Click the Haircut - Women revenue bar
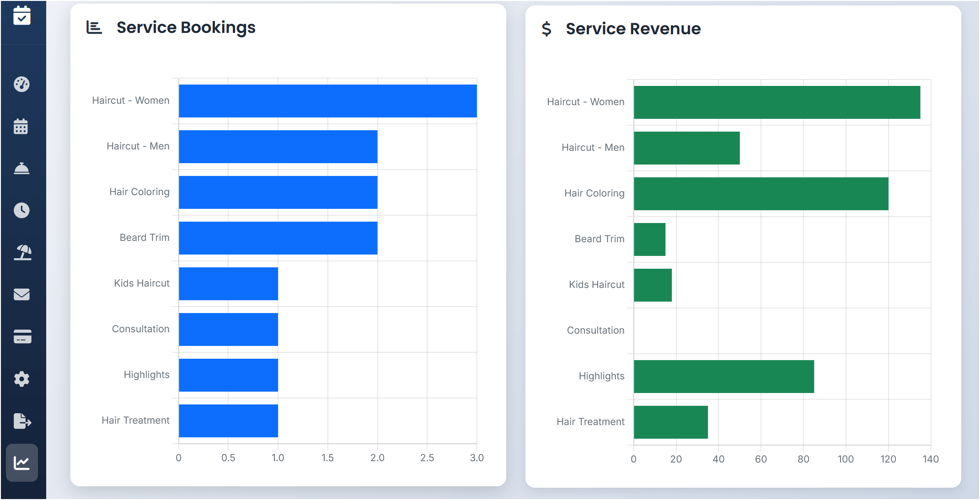Screen dimensions: 980x500 777,102
